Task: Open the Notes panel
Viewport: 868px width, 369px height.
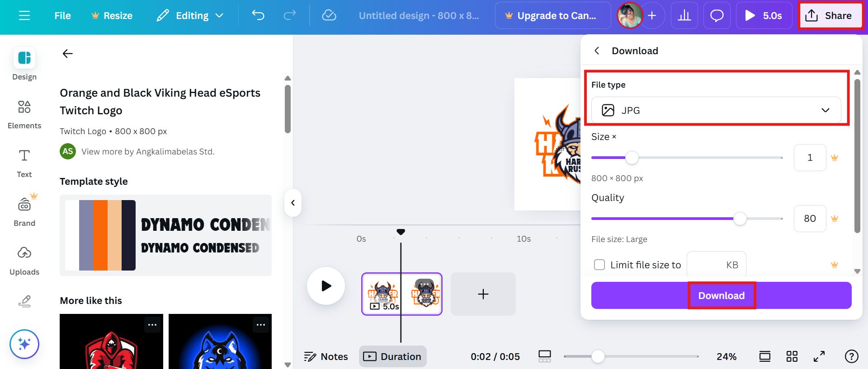Action: pos(326,357)
